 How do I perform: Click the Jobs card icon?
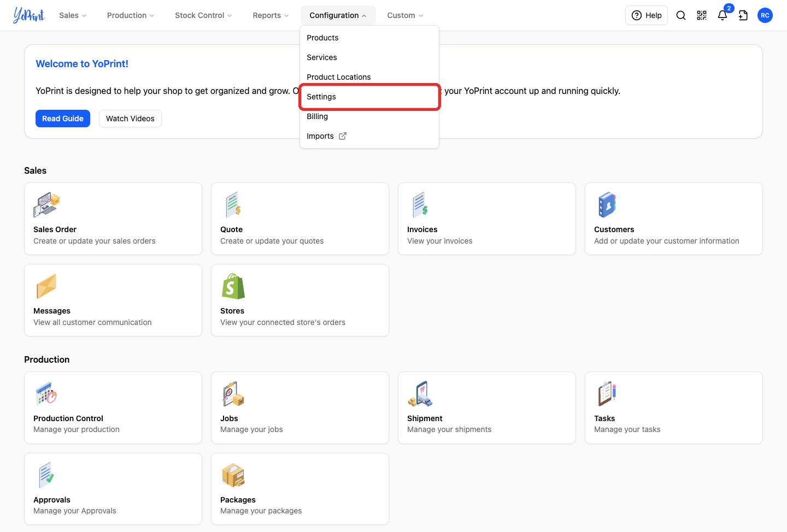pos(233,394)
